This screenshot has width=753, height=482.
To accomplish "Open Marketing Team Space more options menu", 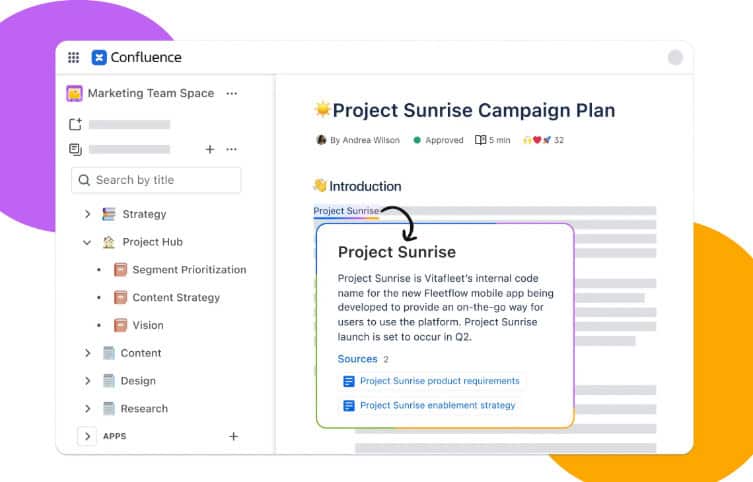I will click(x=232, y=93).
